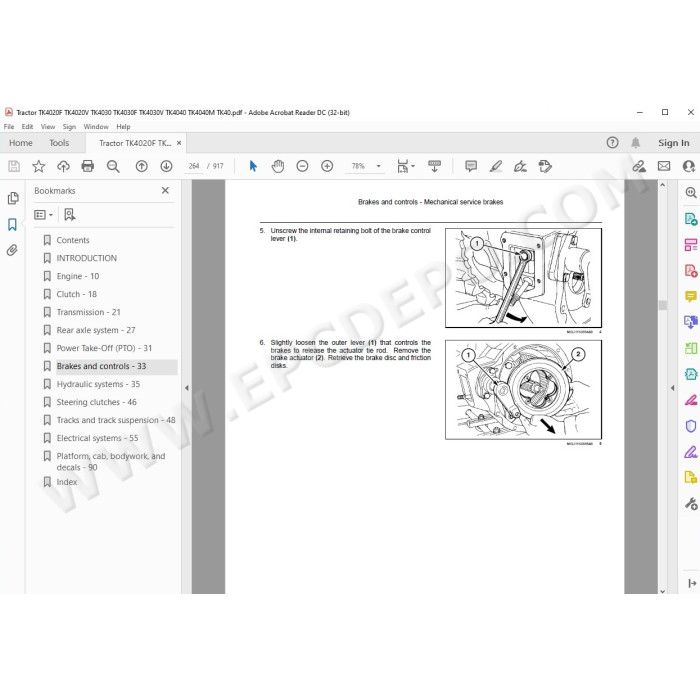Open the comment tool in right pane
Viewport: 700px width, 700px height.
(x=691, y=296)
